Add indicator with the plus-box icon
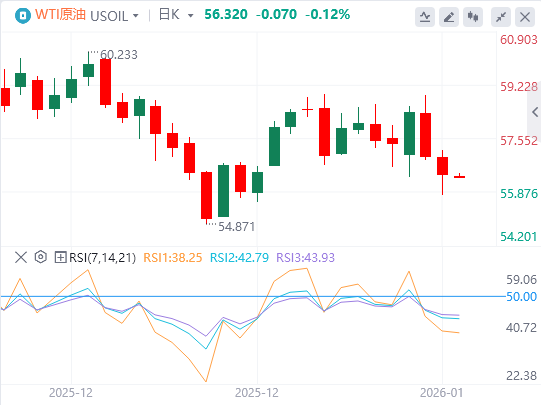 60,257
